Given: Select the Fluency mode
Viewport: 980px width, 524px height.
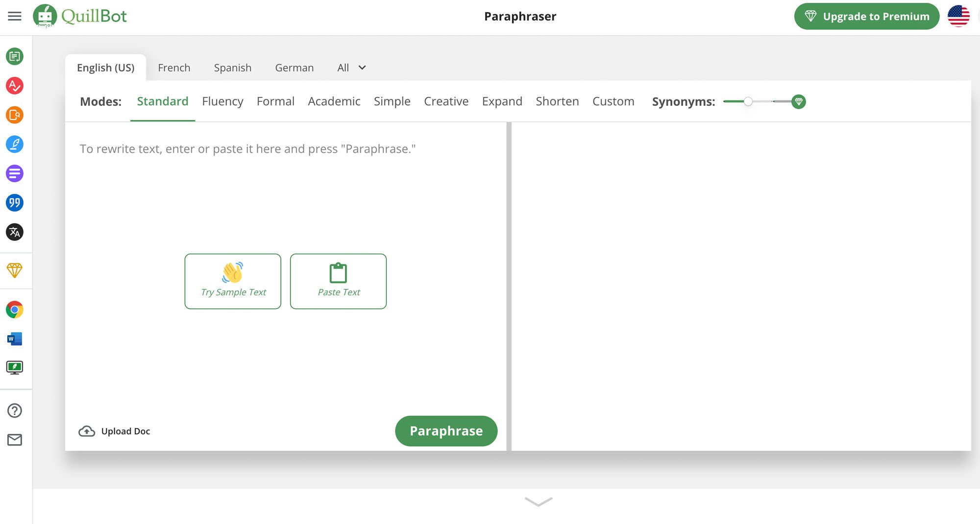Looking at the screenshot, I should [222, 101].
